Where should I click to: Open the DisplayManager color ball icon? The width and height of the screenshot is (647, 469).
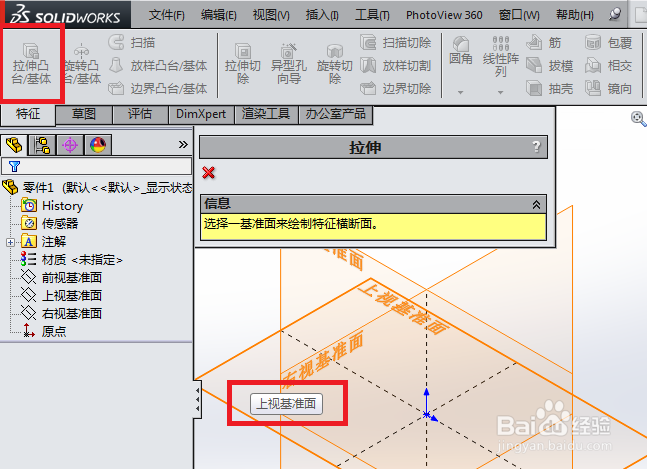point(98,145)
